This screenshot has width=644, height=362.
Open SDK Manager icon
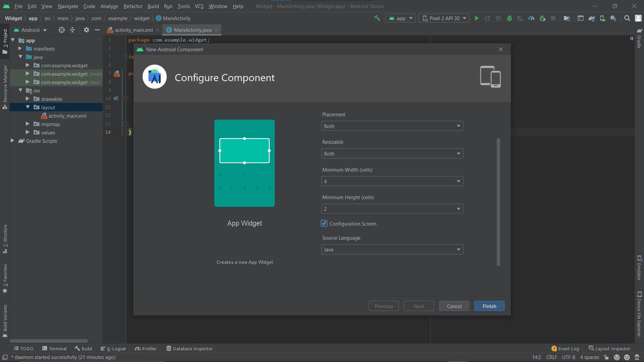[613, 18]
